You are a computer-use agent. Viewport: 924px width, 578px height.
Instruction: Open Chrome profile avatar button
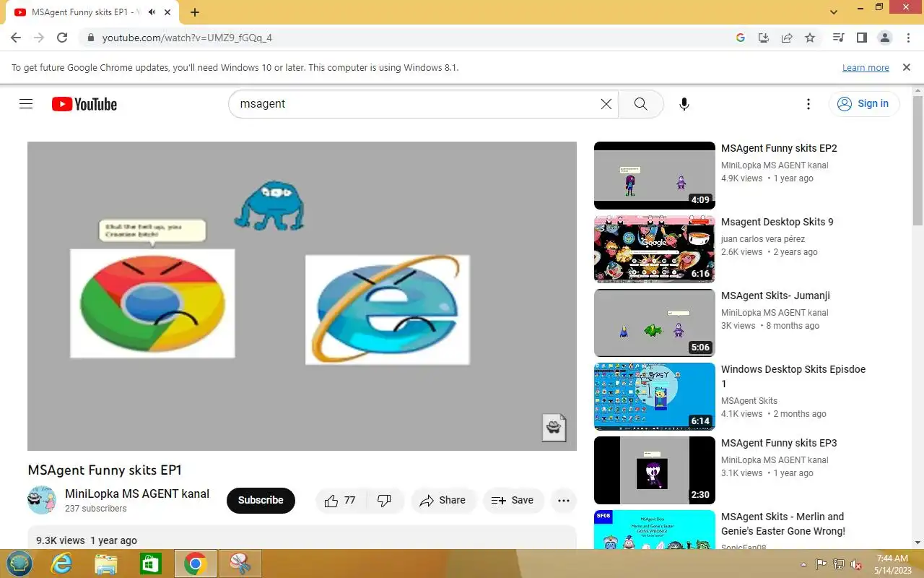coord(884,38)
